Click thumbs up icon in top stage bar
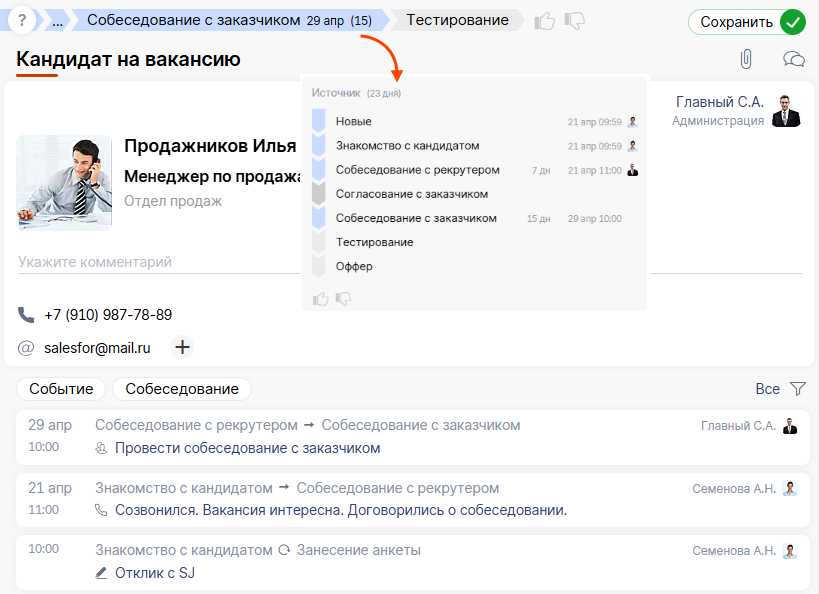 (x=545, y=21)
